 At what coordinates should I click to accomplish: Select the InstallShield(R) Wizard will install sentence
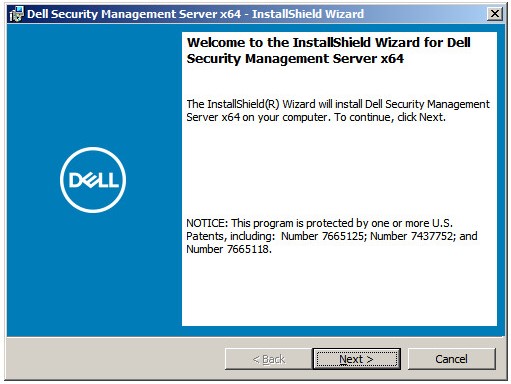click(x=338, y=104)
